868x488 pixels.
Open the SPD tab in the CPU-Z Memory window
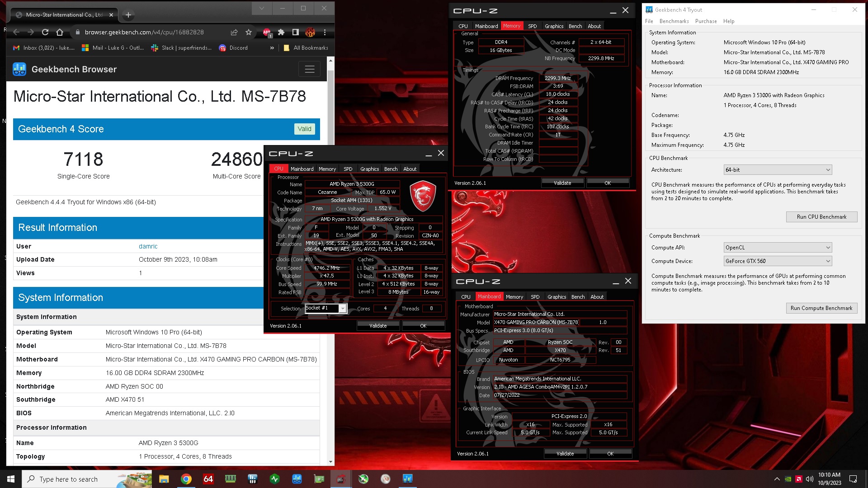pos(533,26)
